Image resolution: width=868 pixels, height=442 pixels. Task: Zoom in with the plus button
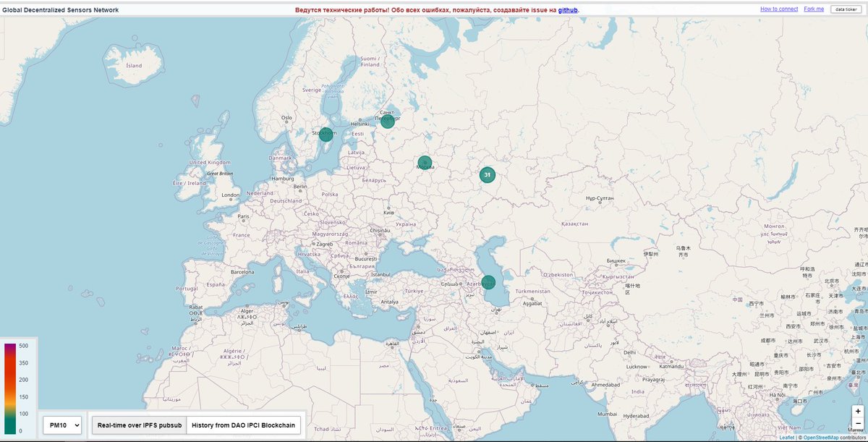tap(858, 411)
